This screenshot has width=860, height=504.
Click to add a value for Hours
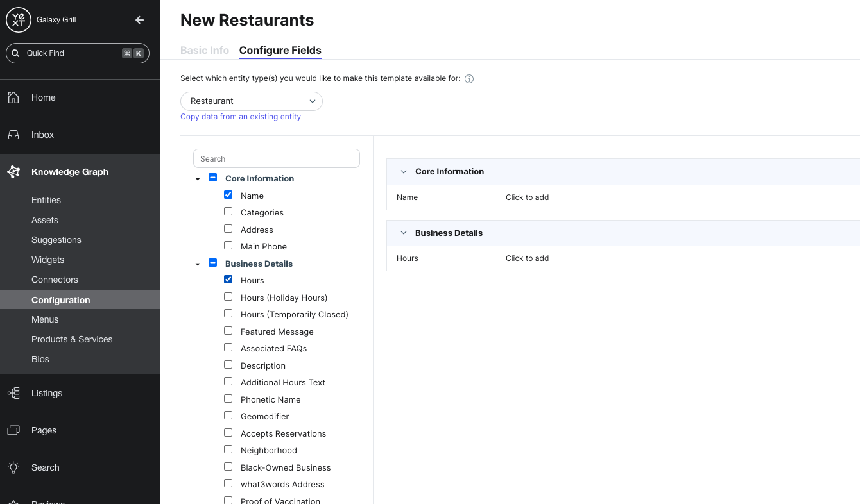(x=527, y=258)
